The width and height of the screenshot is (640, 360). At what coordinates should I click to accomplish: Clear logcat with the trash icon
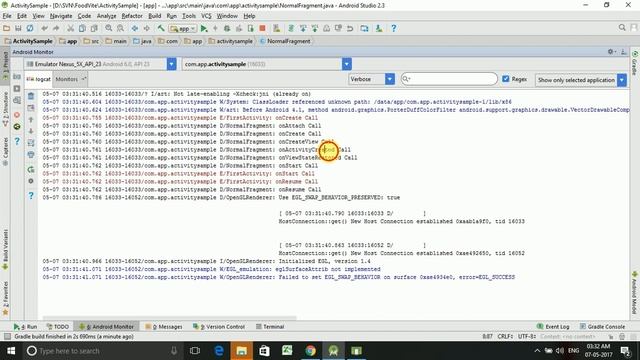pyautogui.click(x=31, y=96)
